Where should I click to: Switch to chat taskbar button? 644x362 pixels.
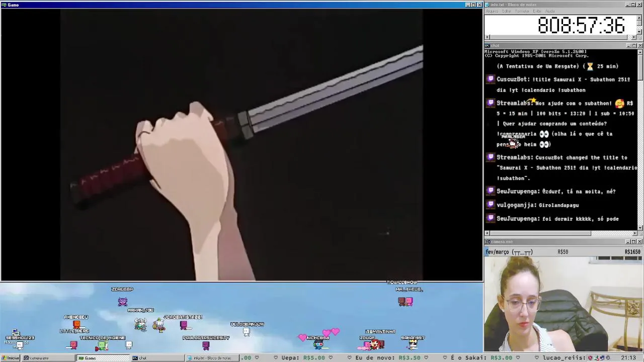pyautogui.click(x=157, y=358)
